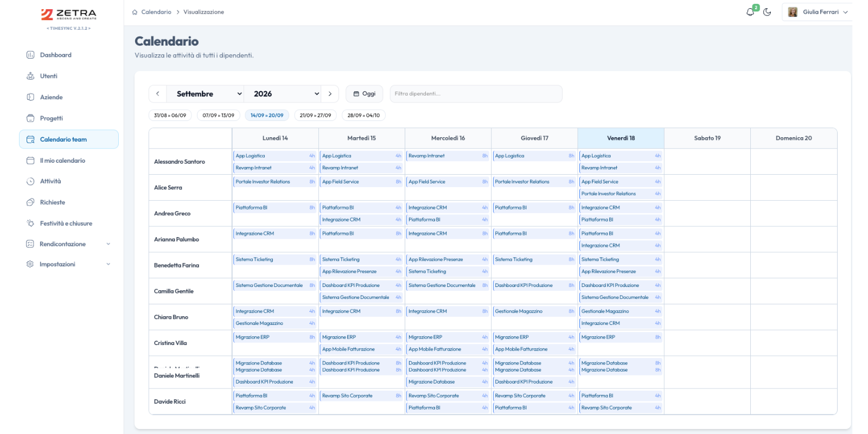The width and height of the screenshot is (868, 434).
Task: Open Arianna Palumbo's Wednesday Integrazione CRM
Action: (448, 234)
